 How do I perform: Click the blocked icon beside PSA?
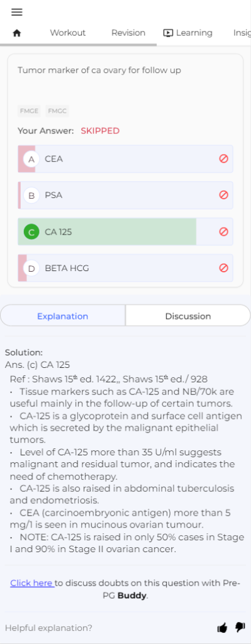pos(223,195)
